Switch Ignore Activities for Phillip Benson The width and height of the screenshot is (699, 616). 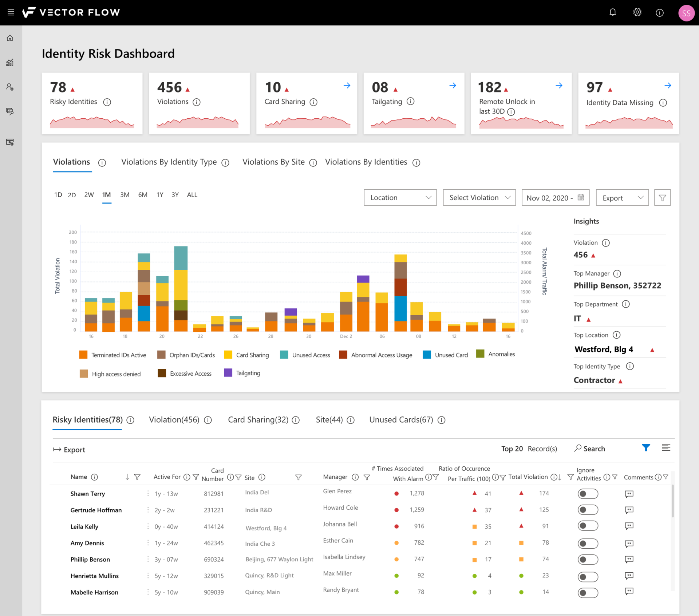click(x=588, y=559)
